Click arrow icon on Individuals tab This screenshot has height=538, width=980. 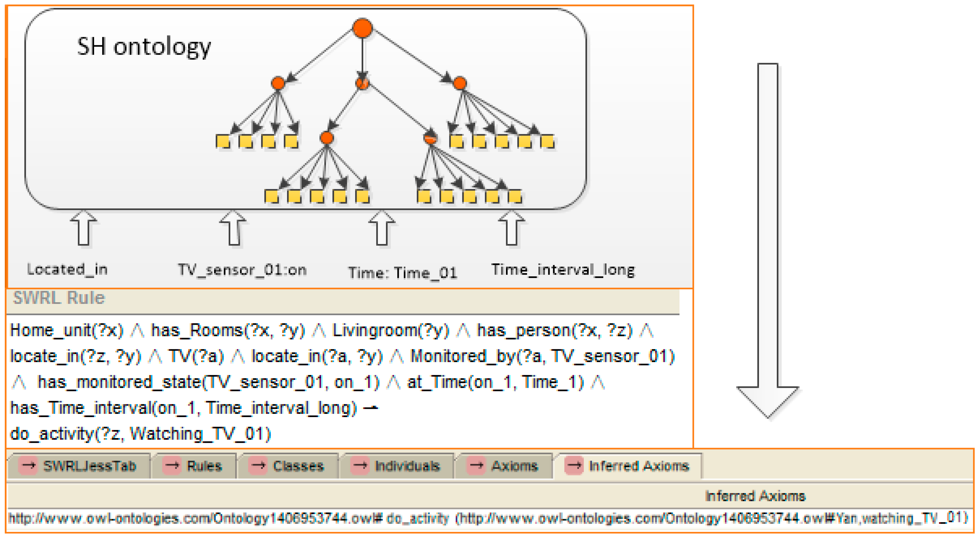point(360,465)
